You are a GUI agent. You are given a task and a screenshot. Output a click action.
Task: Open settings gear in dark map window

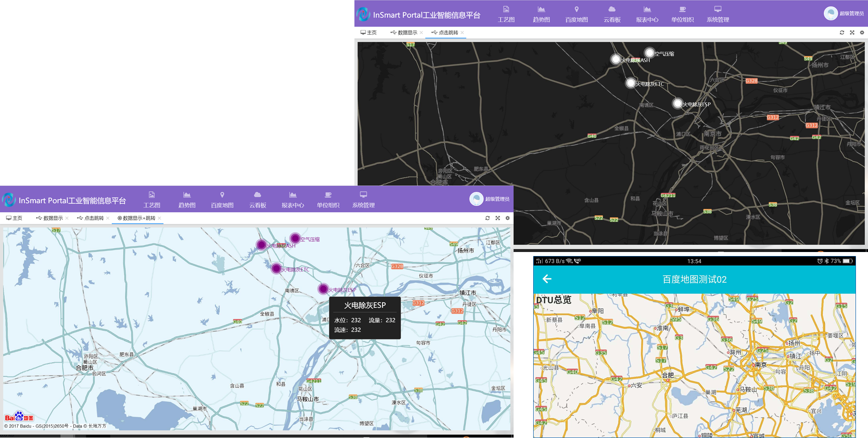pos(862,33)
